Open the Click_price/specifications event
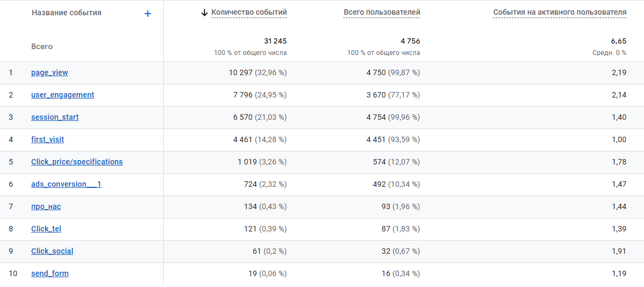 click(77, 162)
